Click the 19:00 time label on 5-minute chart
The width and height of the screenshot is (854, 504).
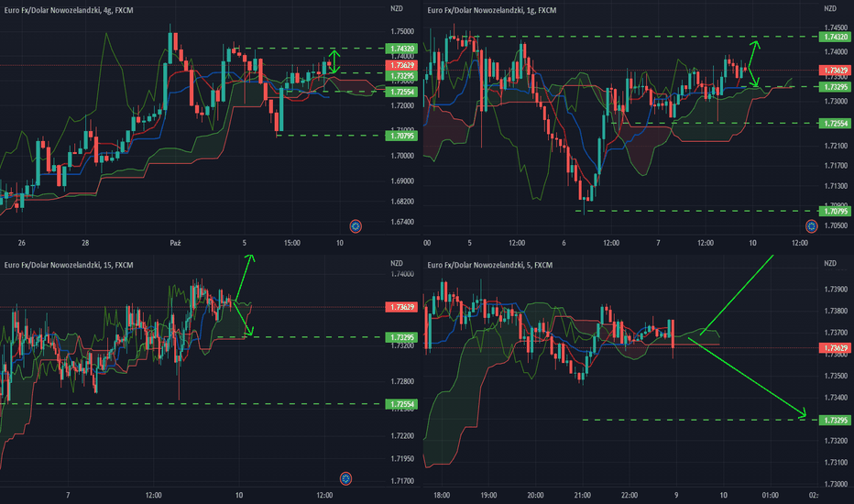click(x=488, y=495)
